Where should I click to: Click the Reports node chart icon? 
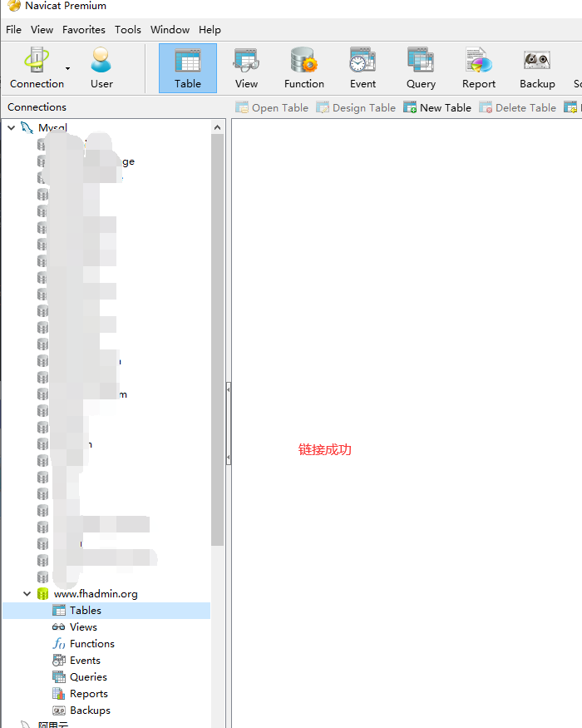pos(59,694)
